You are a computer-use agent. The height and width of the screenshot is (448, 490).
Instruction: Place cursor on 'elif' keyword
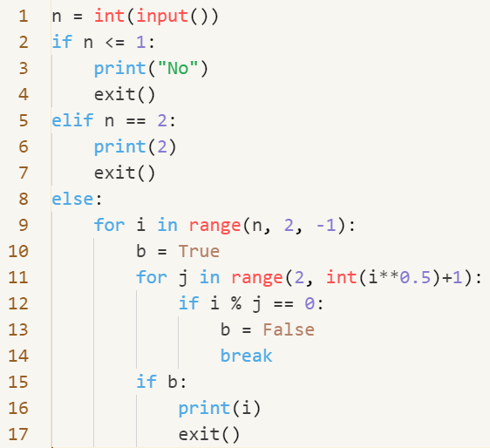tap(72, 120)
